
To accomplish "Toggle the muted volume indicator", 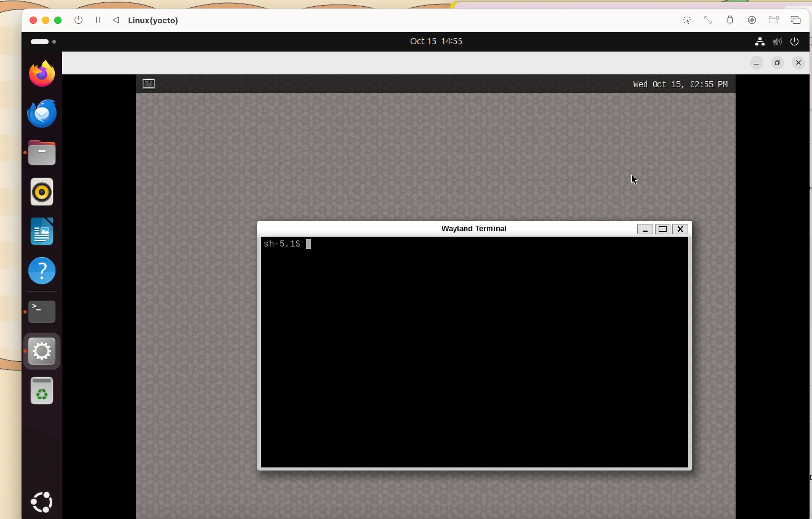I will pyautogui.click(x=777, y=42).
